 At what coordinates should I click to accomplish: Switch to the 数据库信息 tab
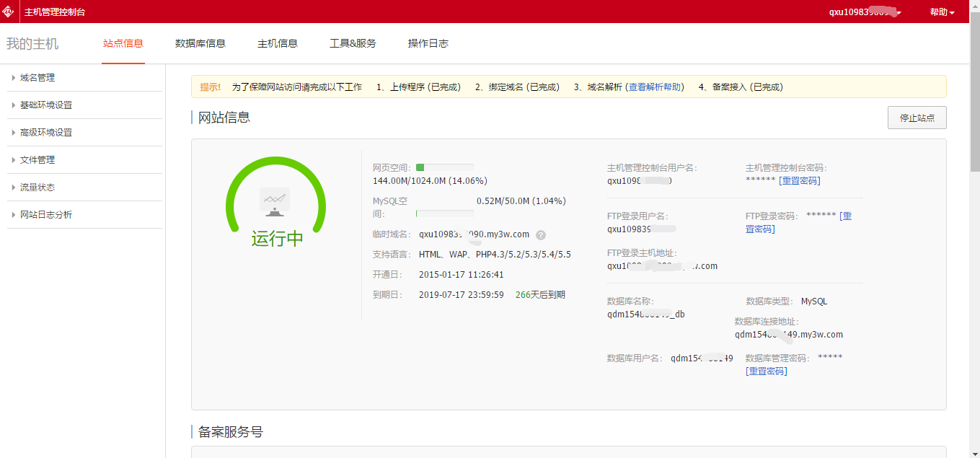click(200, 43)
